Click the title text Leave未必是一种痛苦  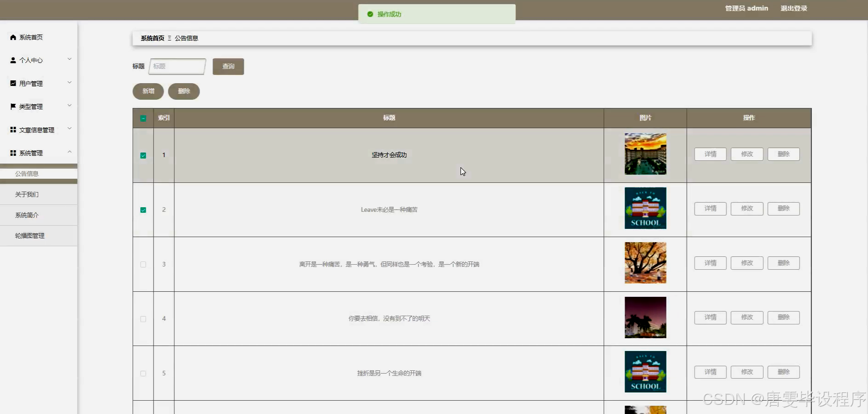point(389,210)
